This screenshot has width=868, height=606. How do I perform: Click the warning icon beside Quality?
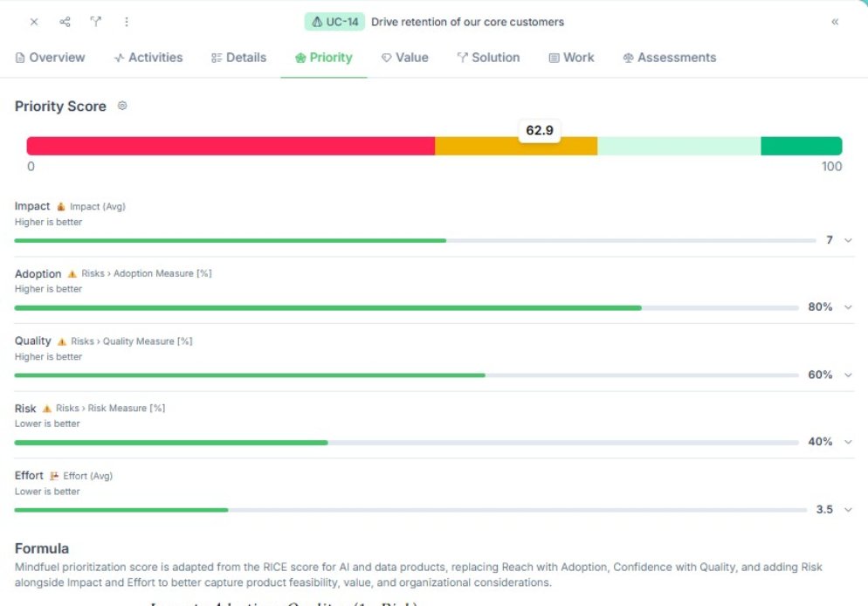[61, 341]
